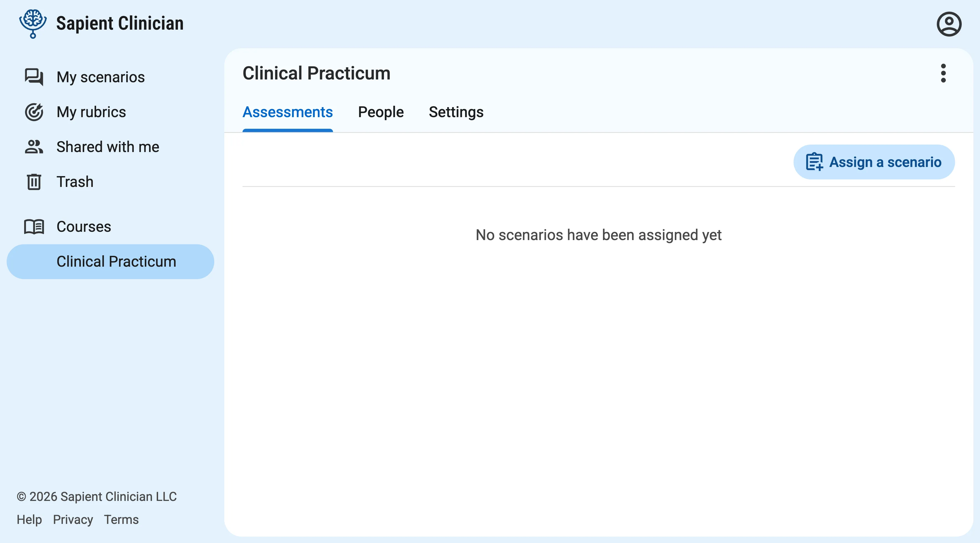Open the three-dot options menu

(x=943, y=73)
